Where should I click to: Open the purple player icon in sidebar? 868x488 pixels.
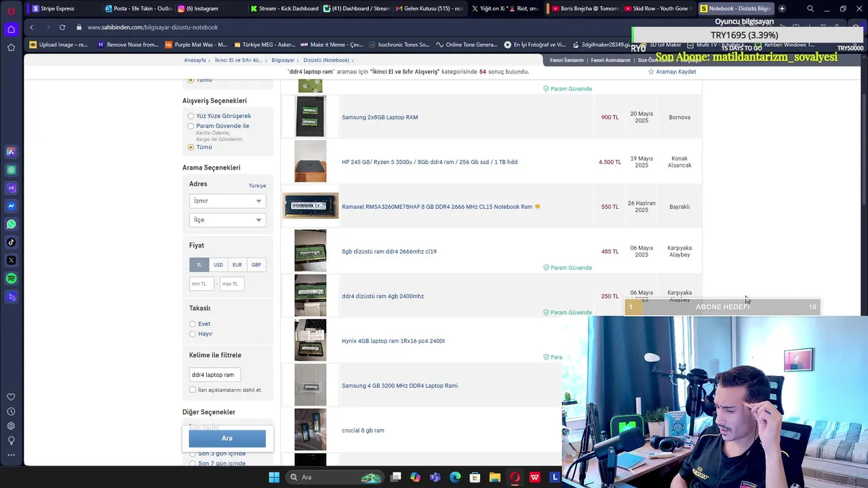[11, 297]
